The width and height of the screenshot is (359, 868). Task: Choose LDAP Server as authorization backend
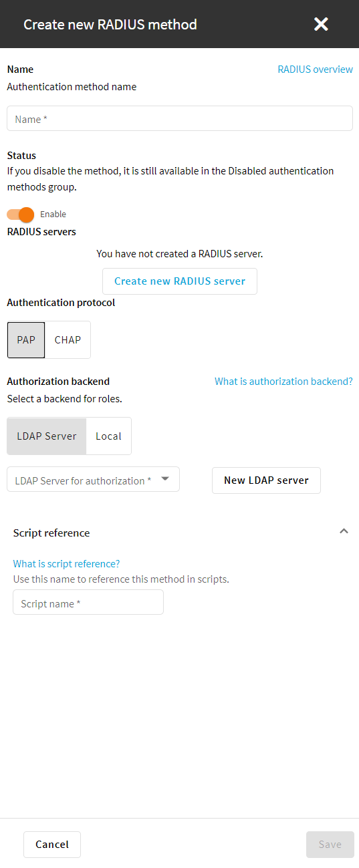pos(47,436)
